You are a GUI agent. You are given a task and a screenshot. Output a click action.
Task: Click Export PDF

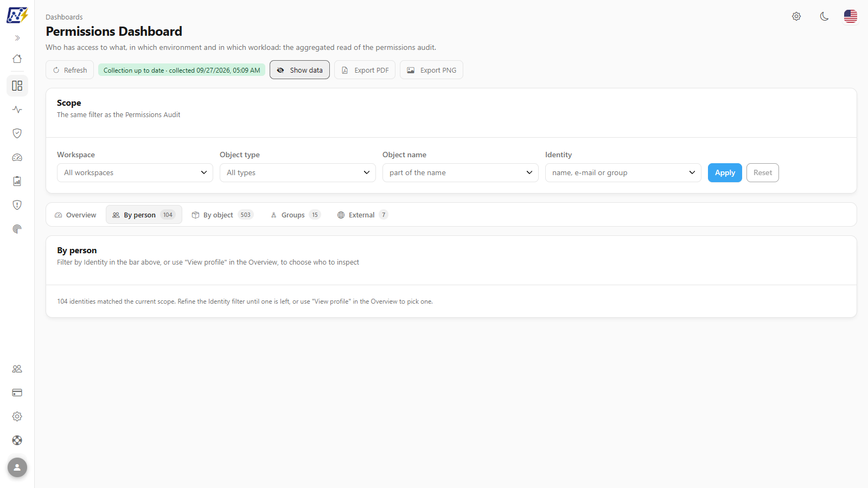click(x=365, y=70)
